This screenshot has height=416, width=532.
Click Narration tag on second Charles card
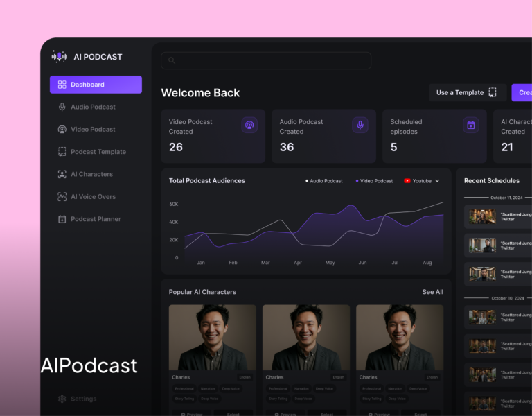301,388
